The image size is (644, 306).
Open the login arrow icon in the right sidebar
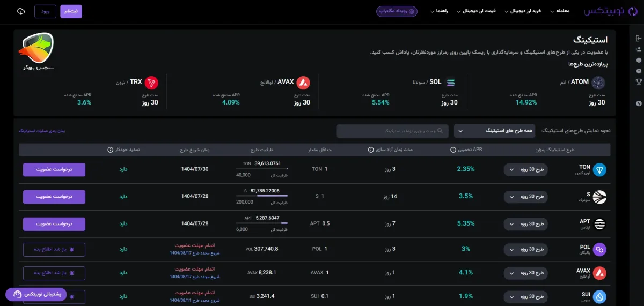pyautogui.click(x=639, y=38)
